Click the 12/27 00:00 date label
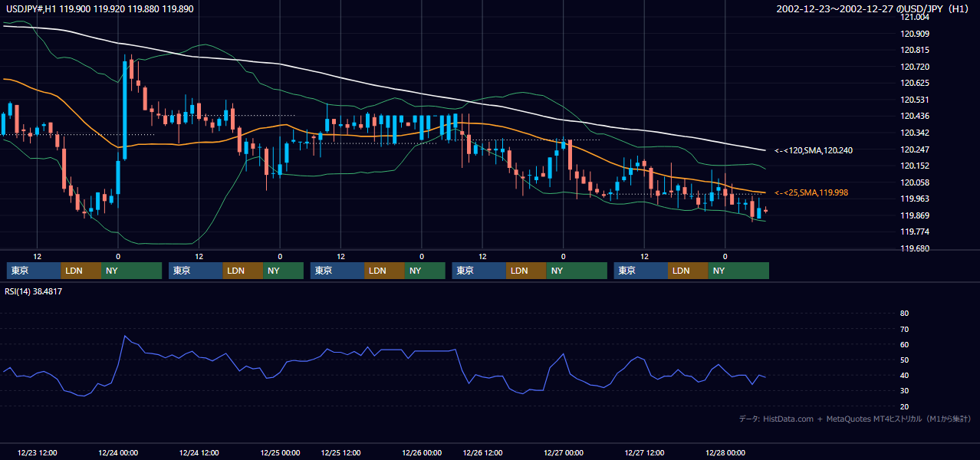Screen dimensions: 980x460 (x=564, y=452)
